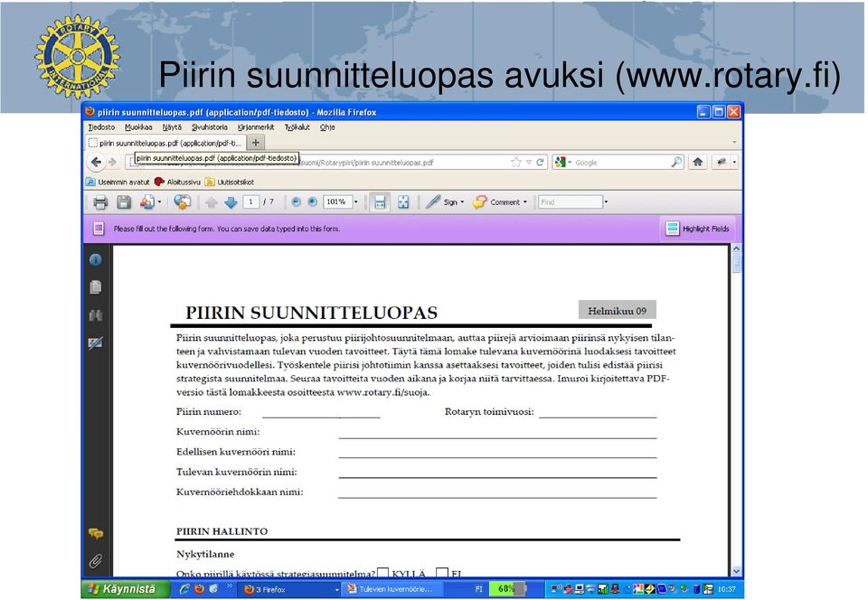Open the Kirjanmerkit menu

pos(256,127)
